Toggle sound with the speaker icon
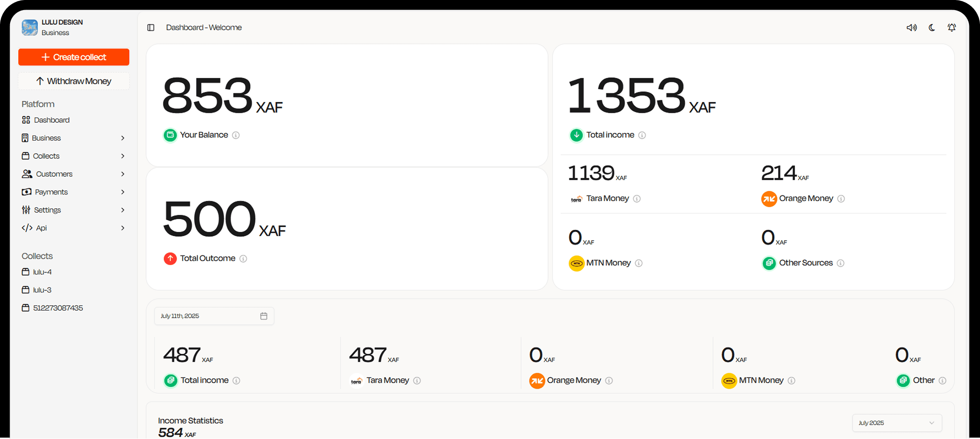The width and height of the screenshot is (980, 439). (x=911, y=27)
